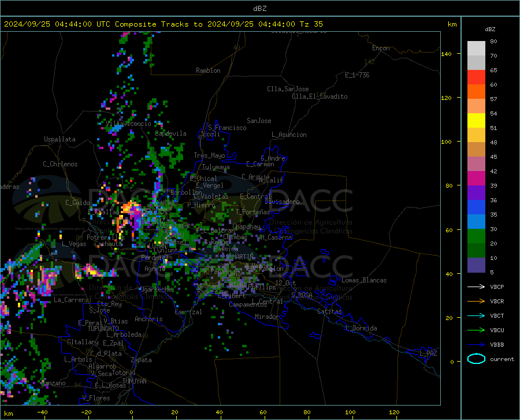The width and height of the screenshot is (520, 420).
Task: Click the 120 km tick on bottom axis
Action: pyautogui.click(x=394, y=412)
